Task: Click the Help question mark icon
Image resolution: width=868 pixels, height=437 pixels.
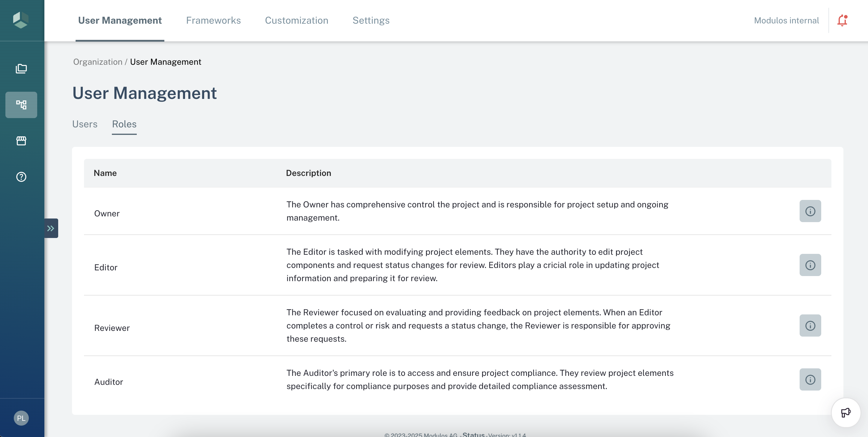Action: 21,177
